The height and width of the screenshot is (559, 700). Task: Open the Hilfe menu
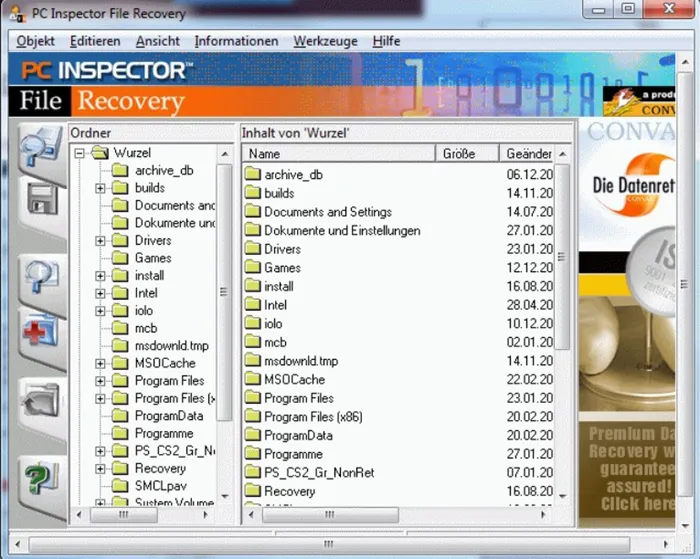[x=386, y=41]
